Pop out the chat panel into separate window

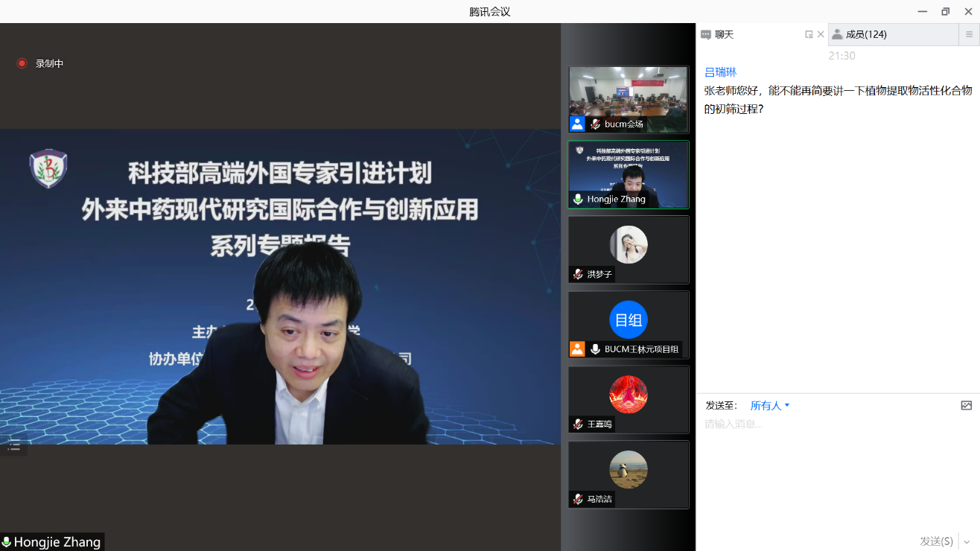coord(809,34)
